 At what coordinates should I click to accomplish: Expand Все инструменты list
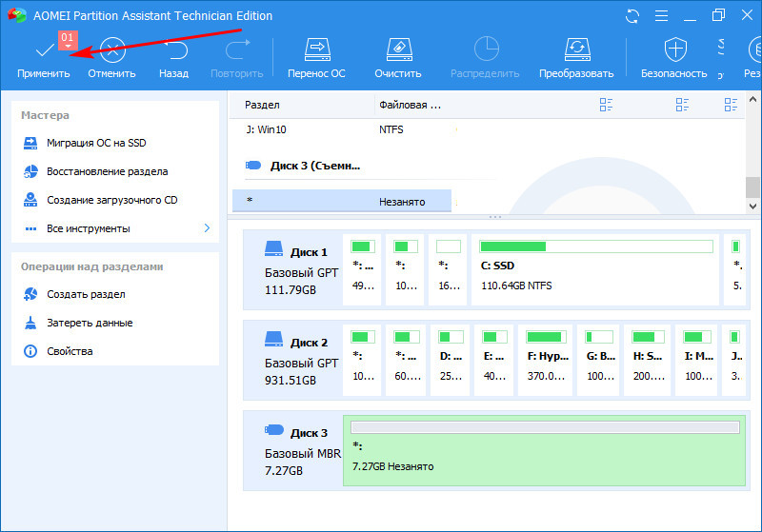[x=116, y=228]
